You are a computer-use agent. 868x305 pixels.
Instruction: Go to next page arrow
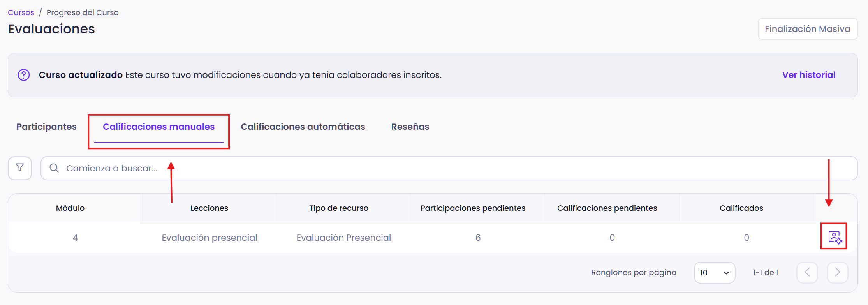pos(837,272)
